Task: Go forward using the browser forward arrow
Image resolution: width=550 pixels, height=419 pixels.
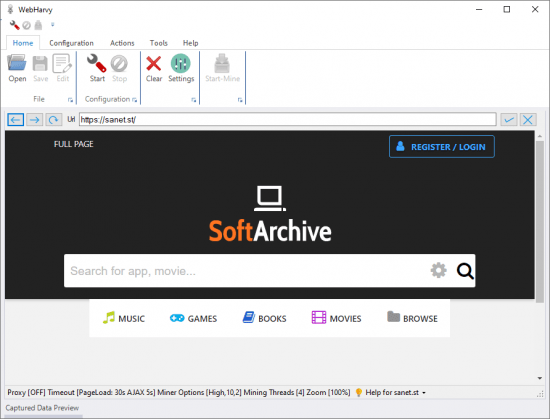Action: point(34,120)
